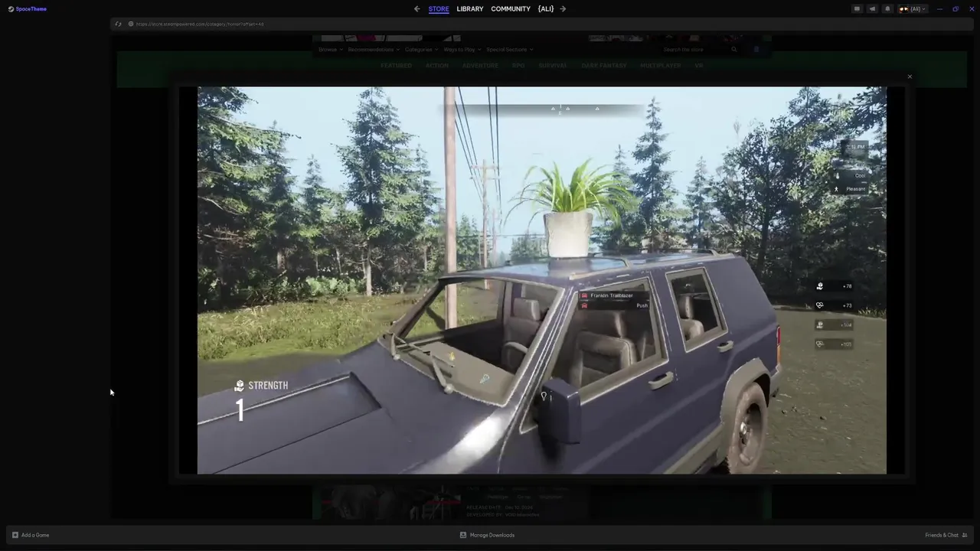Expand the Ways to Play menu
Screen dimensions: 980x551
(462, 50)
